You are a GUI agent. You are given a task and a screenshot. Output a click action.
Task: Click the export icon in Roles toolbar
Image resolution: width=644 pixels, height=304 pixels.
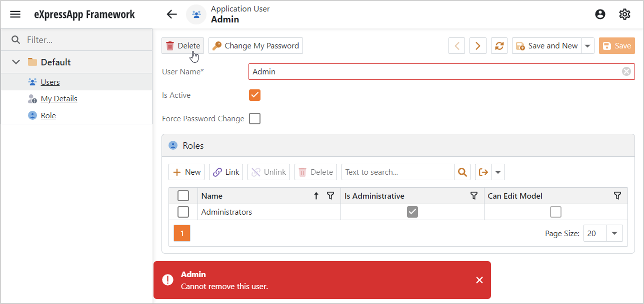click(x=483, y=172)
